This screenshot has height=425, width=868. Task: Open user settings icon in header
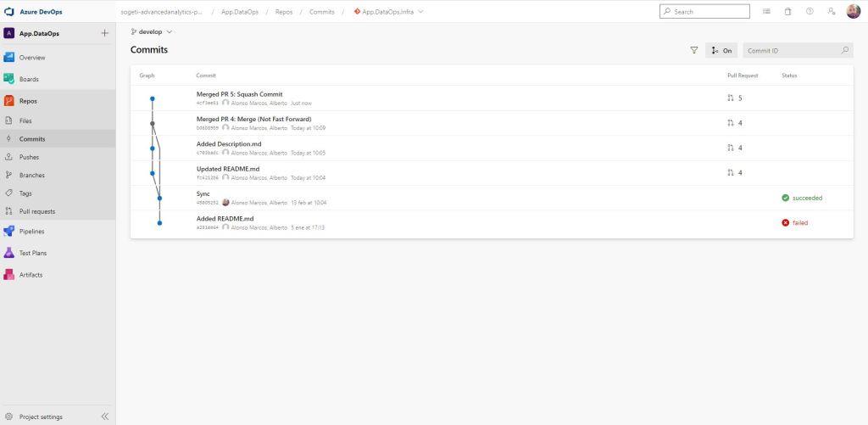832,12
